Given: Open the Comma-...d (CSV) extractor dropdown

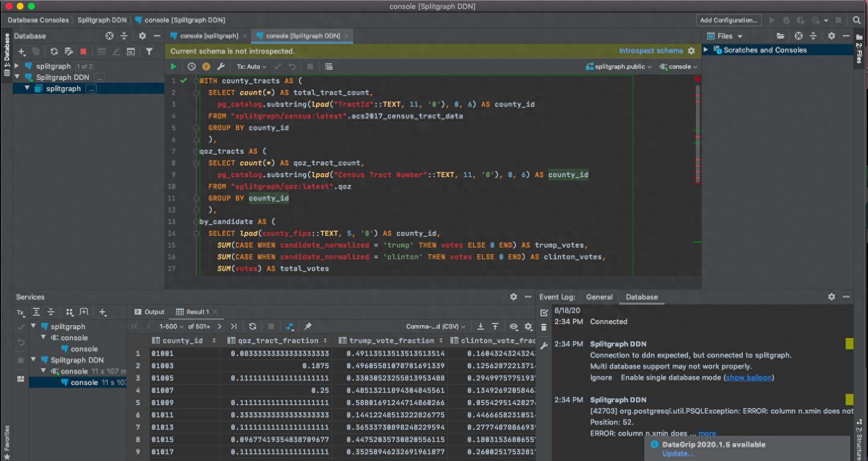Looking at the screenshot, I should pyautogui.click(x=436, y=326).
